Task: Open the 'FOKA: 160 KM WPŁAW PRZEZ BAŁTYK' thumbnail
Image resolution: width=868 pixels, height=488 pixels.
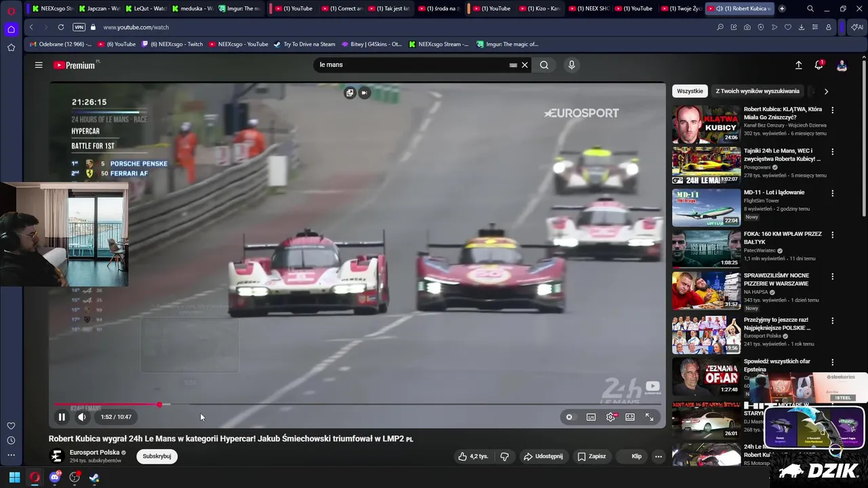Action: click(706, 249)
